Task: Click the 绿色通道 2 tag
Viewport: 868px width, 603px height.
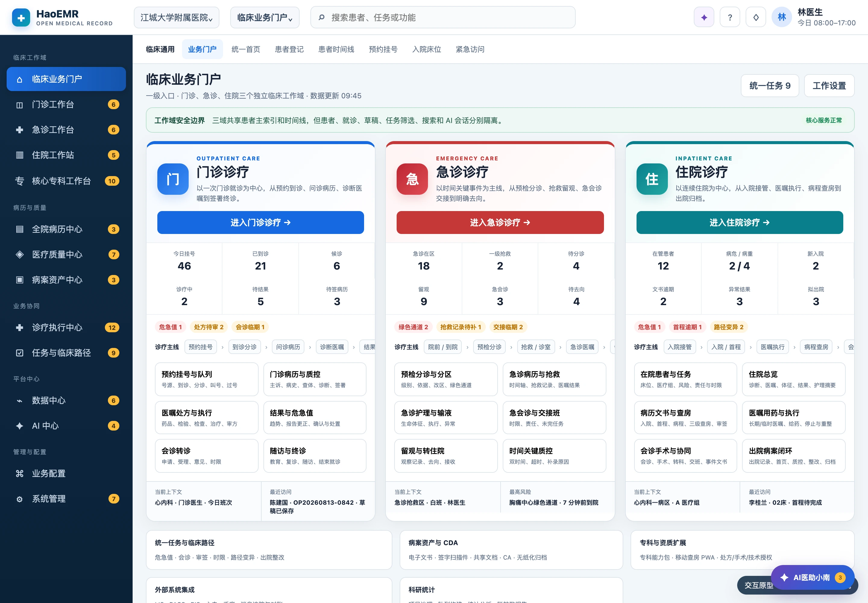Action: pos(413,327)
